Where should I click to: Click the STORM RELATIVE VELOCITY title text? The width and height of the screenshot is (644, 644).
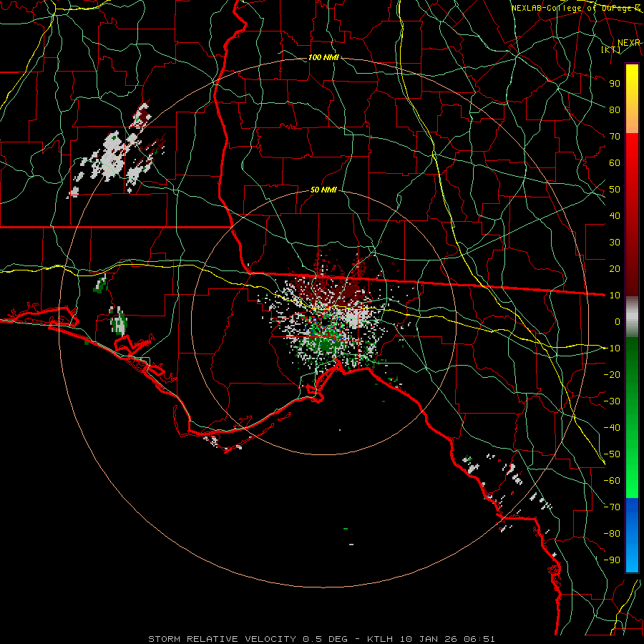click(222, 639)
